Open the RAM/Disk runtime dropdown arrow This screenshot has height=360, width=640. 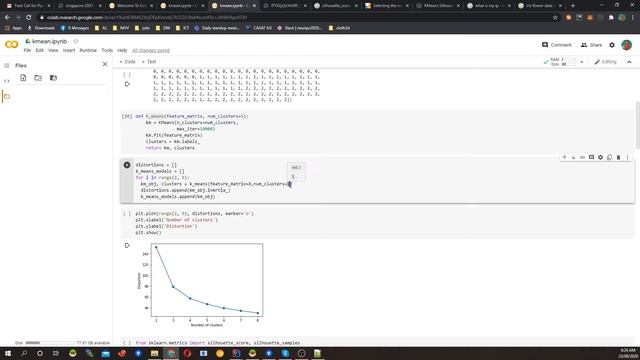click(x=582, y=62)
